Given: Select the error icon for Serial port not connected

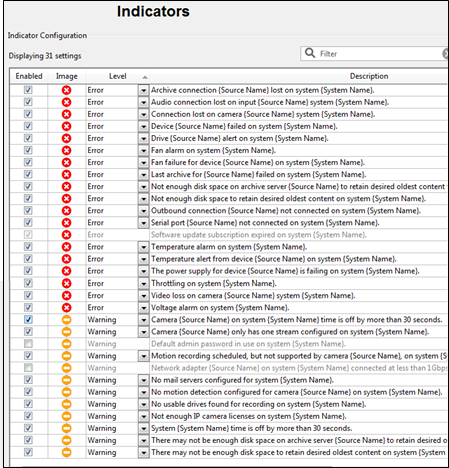Looking at the screenshot, I should coord(66,223).
